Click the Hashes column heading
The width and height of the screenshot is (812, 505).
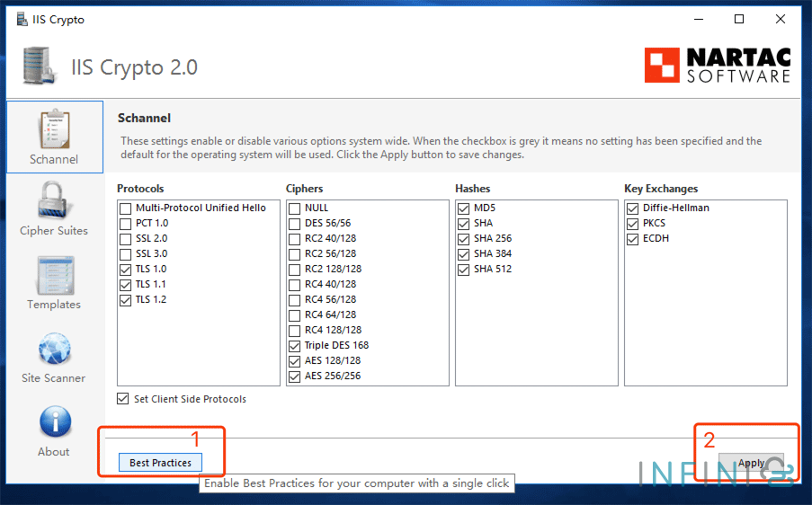tap(473, 189)
